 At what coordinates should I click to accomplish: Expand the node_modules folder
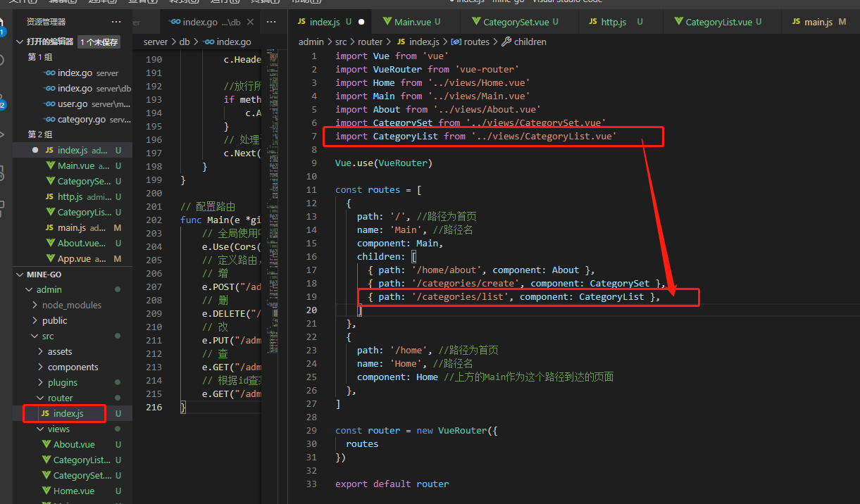click(36, 305)
